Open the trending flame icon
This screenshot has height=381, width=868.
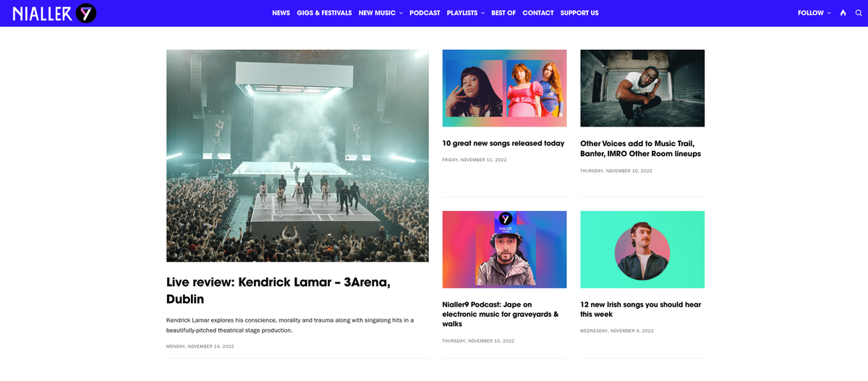pos(843,13)
